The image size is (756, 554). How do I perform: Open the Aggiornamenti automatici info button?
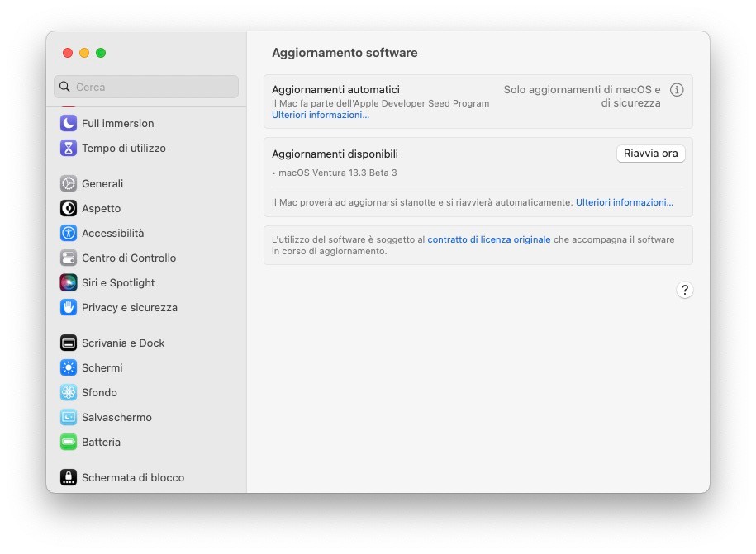pyautogui.click(x=677, y=90)
